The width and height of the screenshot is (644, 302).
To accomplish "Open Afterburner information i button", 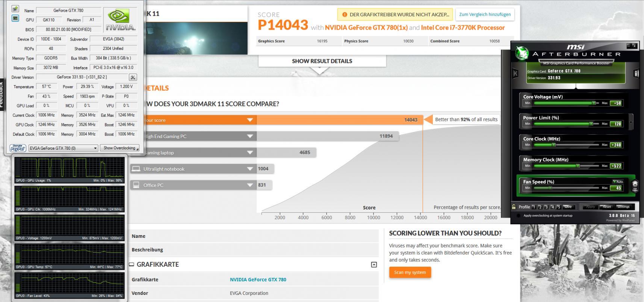I will 636,74.
